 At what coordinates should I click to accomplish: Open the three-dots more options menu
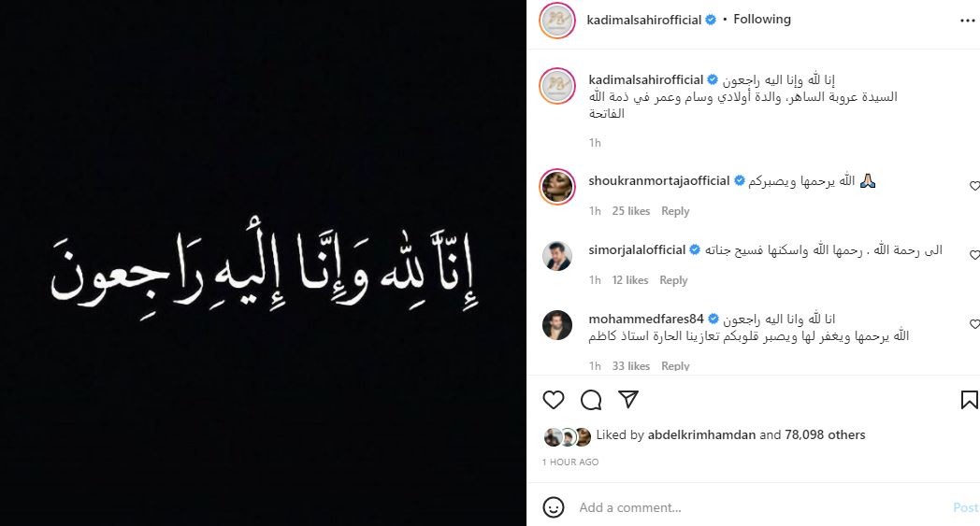pyautogui.click(x=967, y=21)
